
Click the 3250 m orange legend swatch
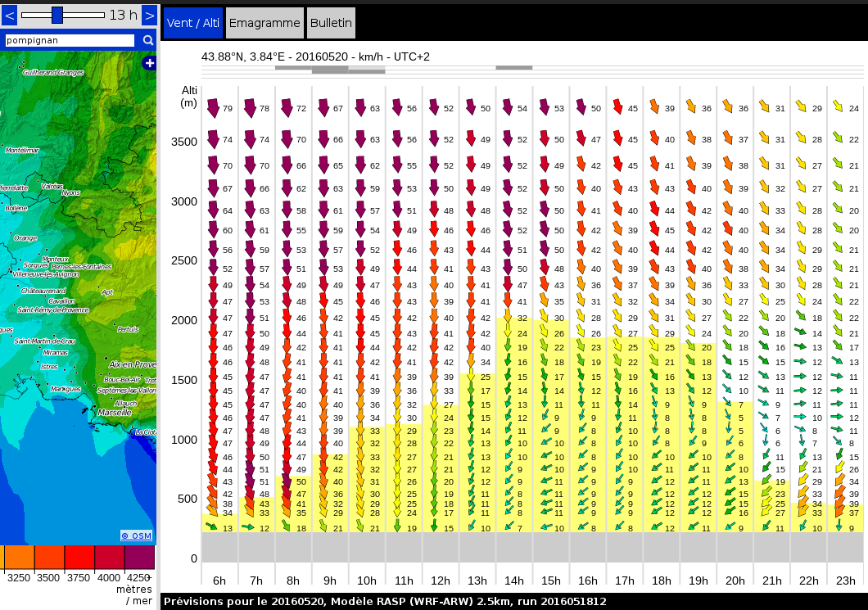tap(19, 558)
